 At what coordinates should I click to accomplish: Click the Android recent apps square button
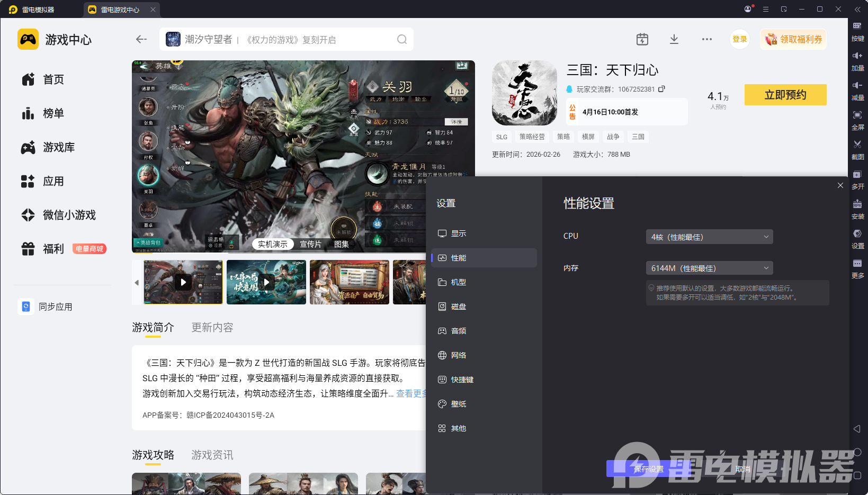tap(857, 475)
